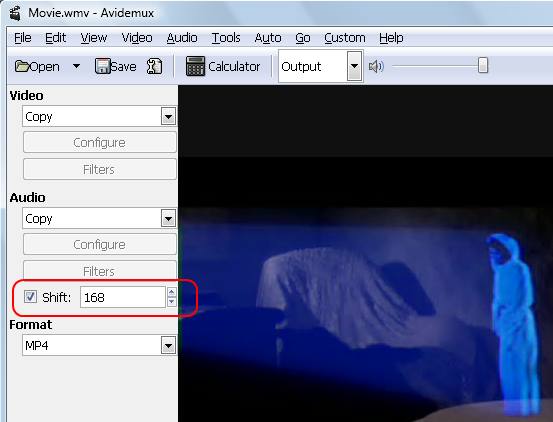
Task: Click the Open folder icon
Action: [x=22, y=66]
